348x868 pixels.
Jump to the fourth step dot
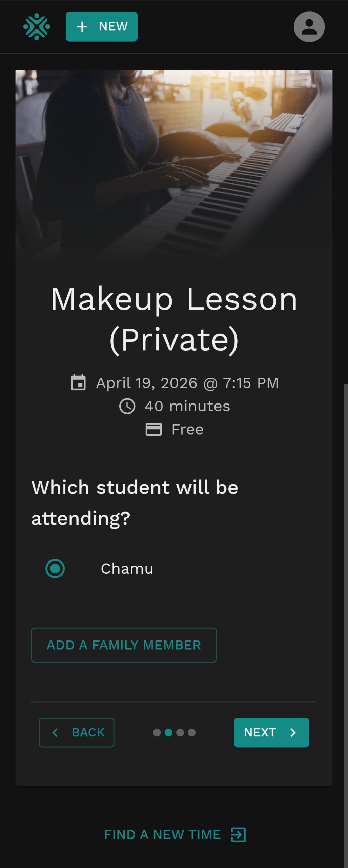[x=191, y=733]
